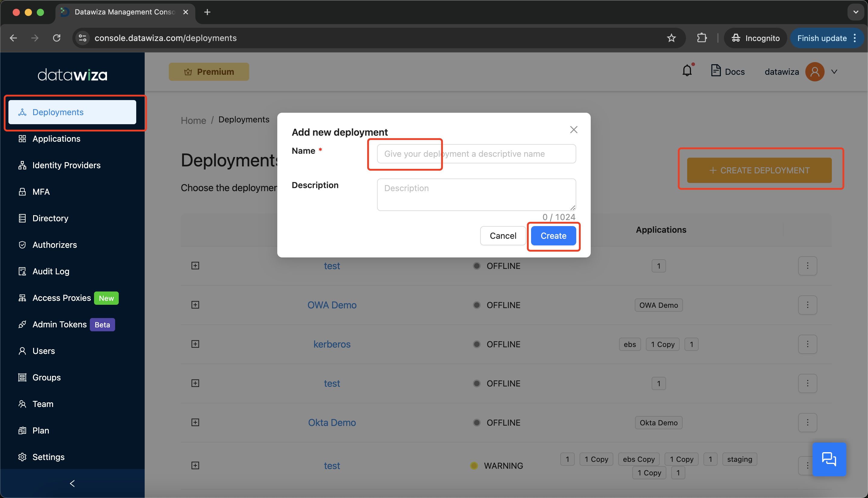Click the Admin Tokens rocket icon
Viewport: 868px width, 498px height.
point(22,324)
